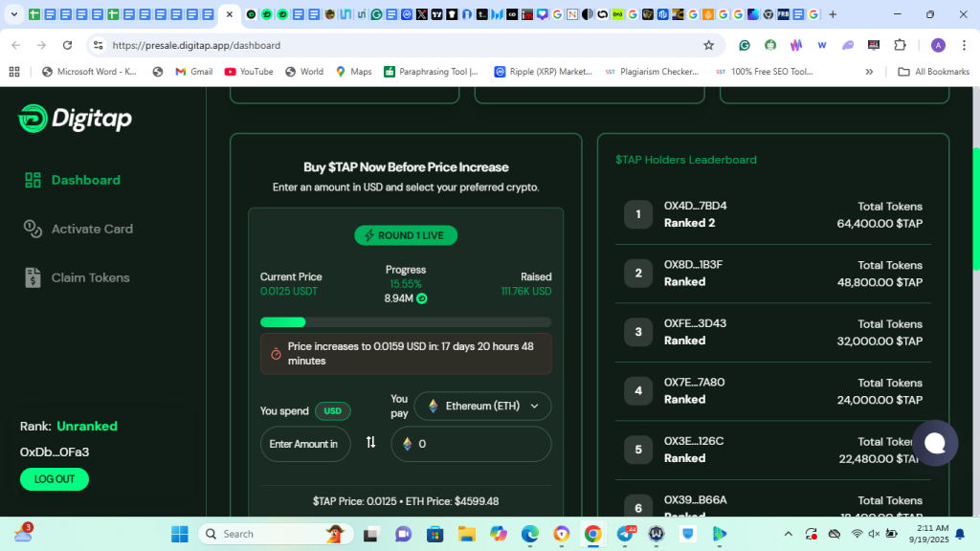Open the All Bookmarks folder

pyautogui.click(x=934, y=72)
